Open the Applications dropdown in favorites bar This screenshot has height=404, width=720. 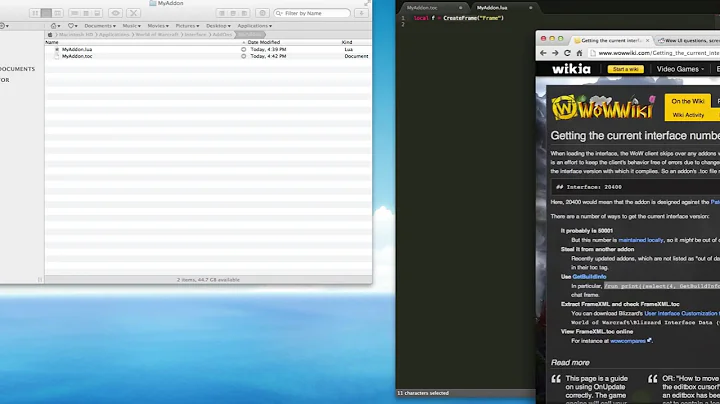[255, 26]
